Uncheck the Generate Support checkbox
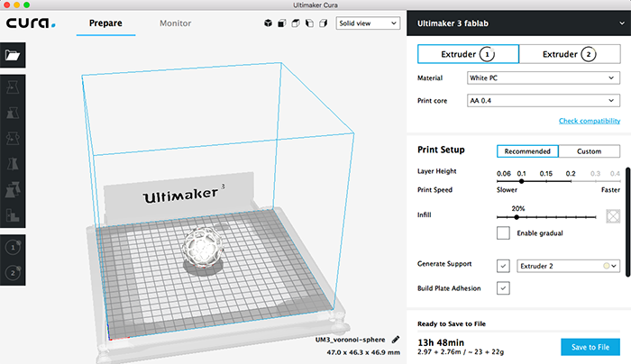This screenshot has width=631, height=364. pos(503,266)
